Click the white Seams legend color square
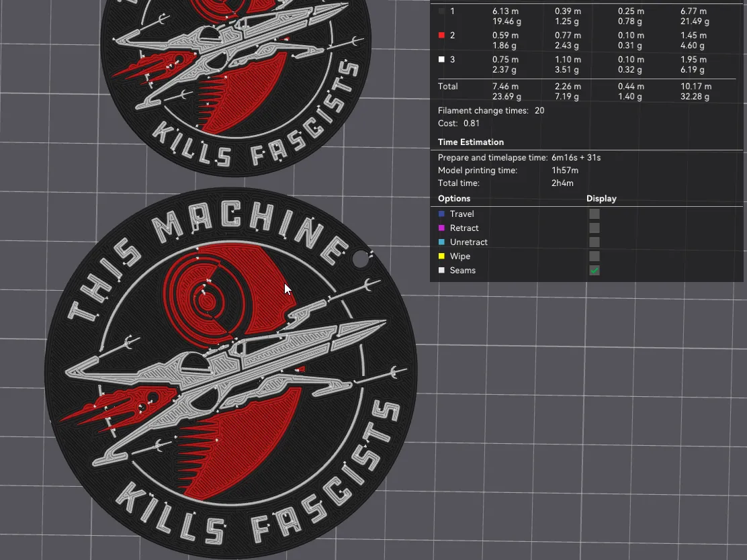This screenshot has width=747, height=560. pyautogui.click(x=441, y=271)
